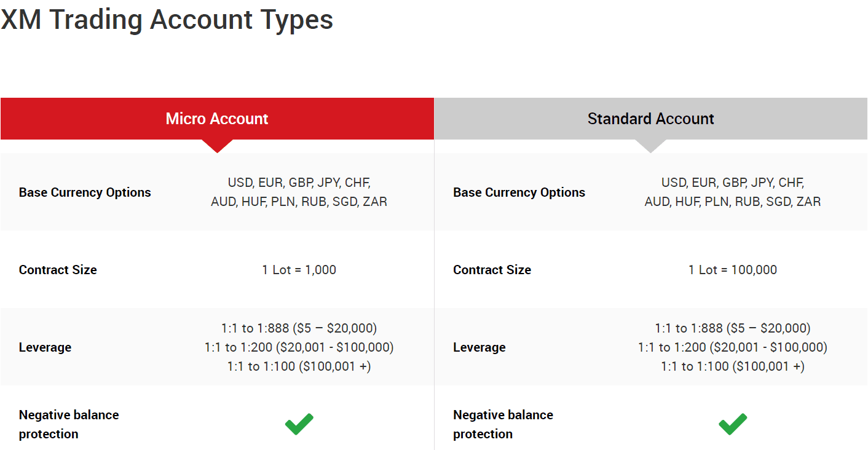Click Standard Account currency line starting with AUD

point(733,202)
